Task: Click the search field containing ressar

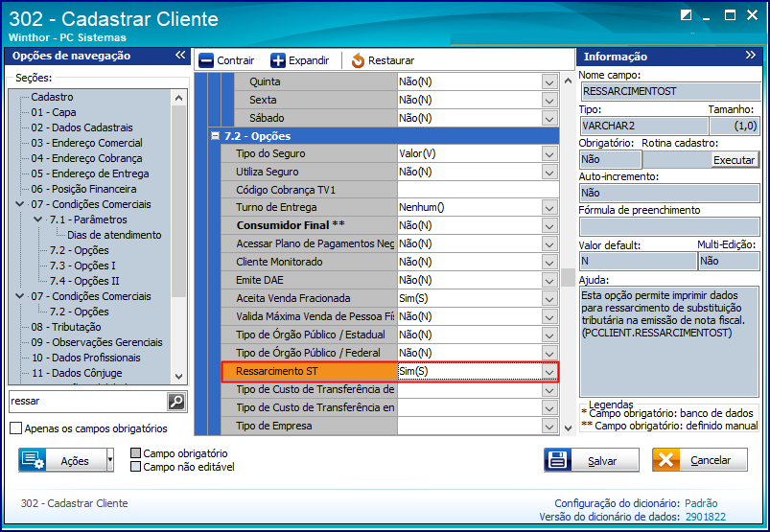Action: pyautogui.click(x=88, y=402)
